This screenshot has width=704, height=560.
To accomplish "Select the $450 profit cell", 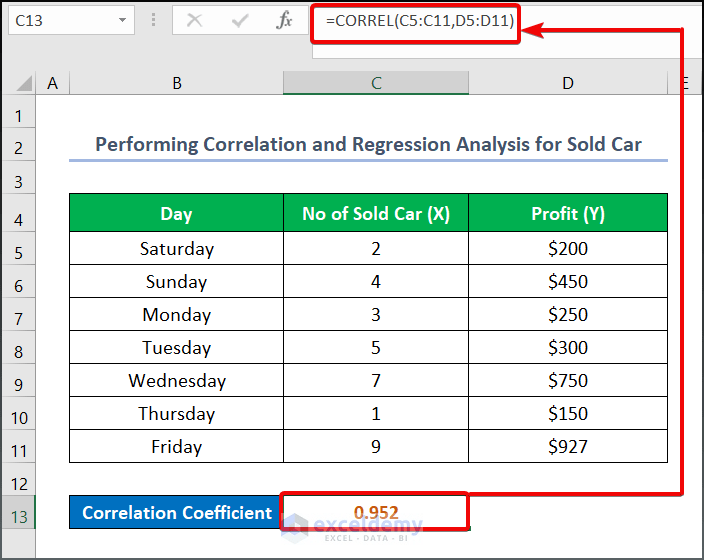I will 568,282.
